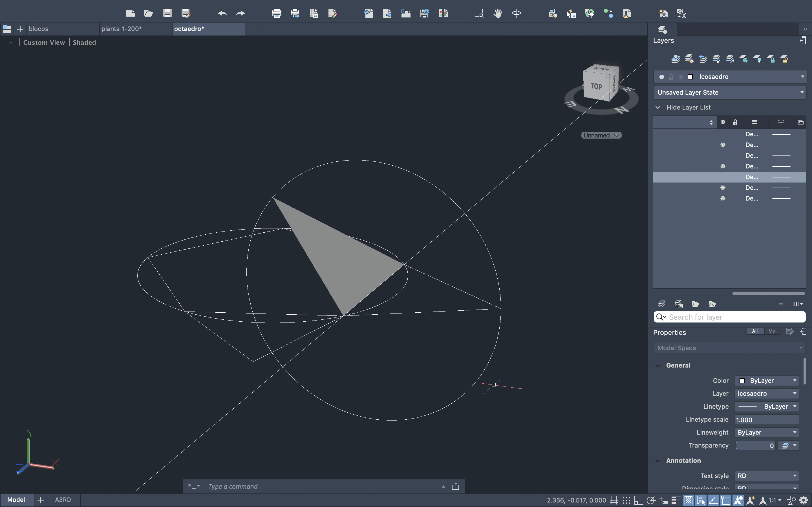This screenshot has width=812, height=507.
Task: Click the TOP face of ViewCube
Action: pyautogui.click(x=596, y=86)
